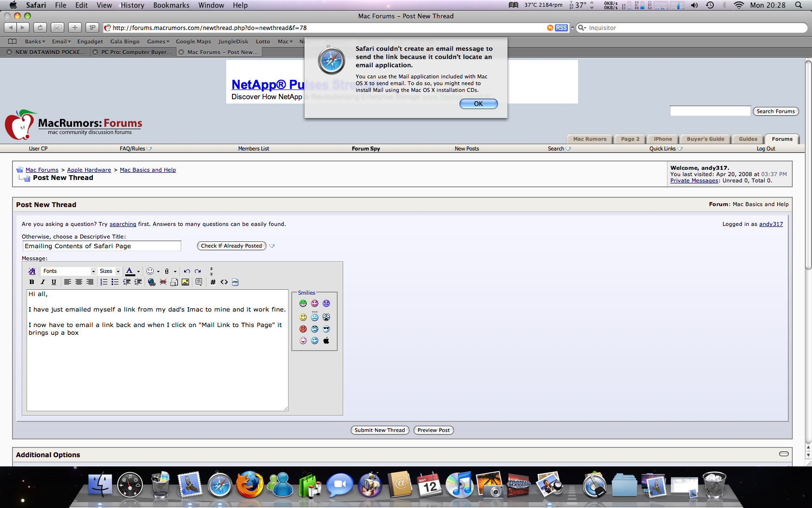
Task: Focus the Search Forums text box
Action: tap(710, 111)
